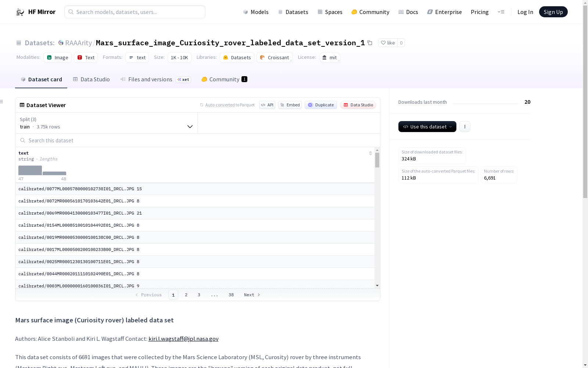Select row calibrated/0069MR0004130000103477I01_DRCL.JPG 21
This screenshot has width=588, height=368.
195,213
